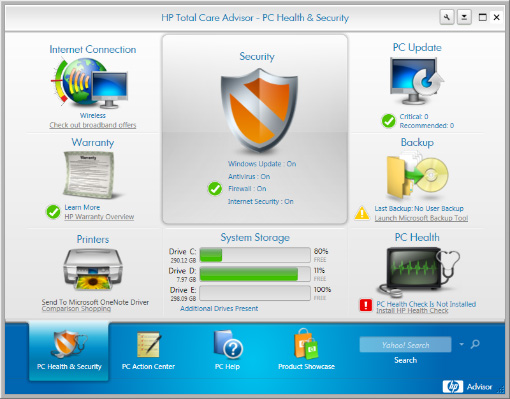The image size is (510, 399).
Task: Click Send To Microsoft OneNote Driver text
Action: click(x=95, y=302)
